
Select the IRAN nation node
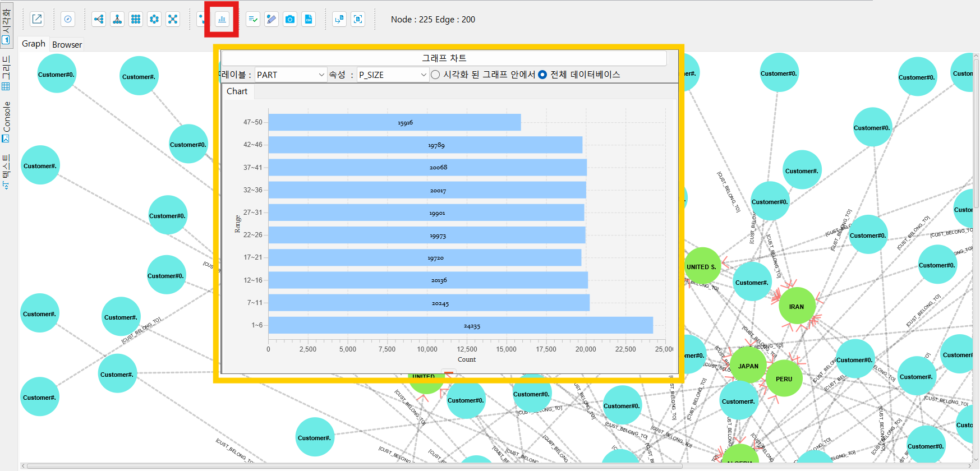click(797, 306)
